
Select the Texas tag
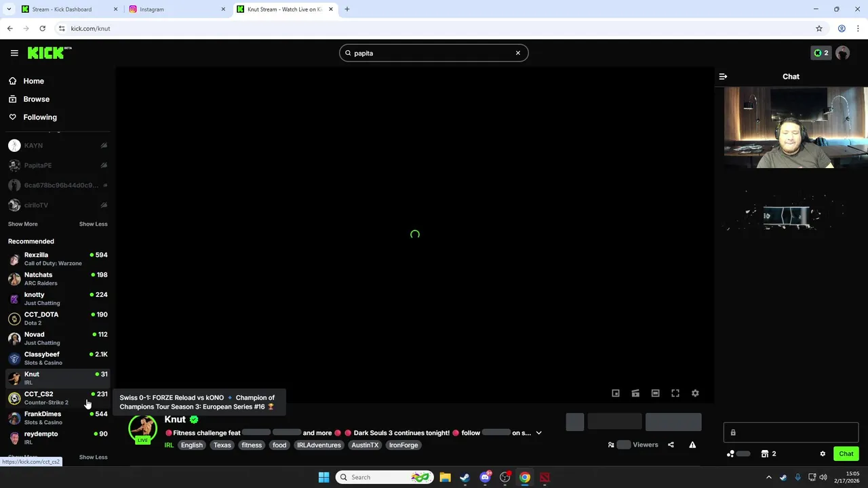(222, 445)
